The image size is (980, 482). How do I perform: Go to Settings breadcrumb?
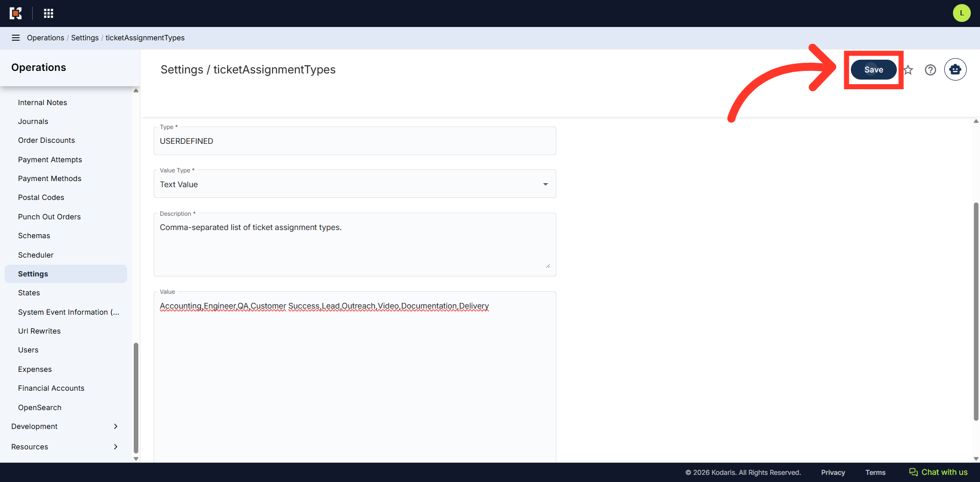click(85, 38)
